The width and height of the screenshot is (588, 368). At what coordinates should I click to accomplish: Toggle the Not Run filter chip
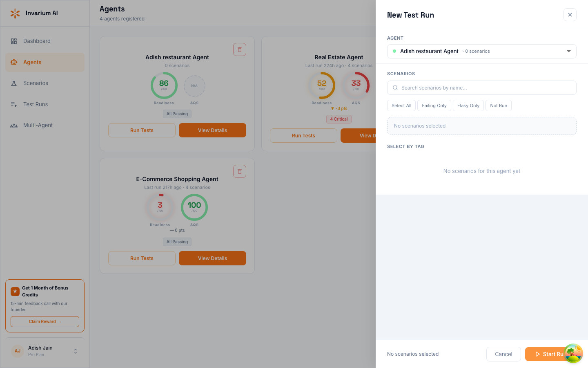[x=498, y=105]
